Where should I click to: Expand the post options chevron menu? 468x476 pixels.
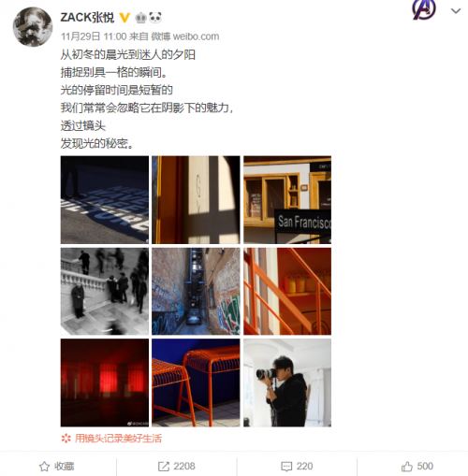click(456, 11)
